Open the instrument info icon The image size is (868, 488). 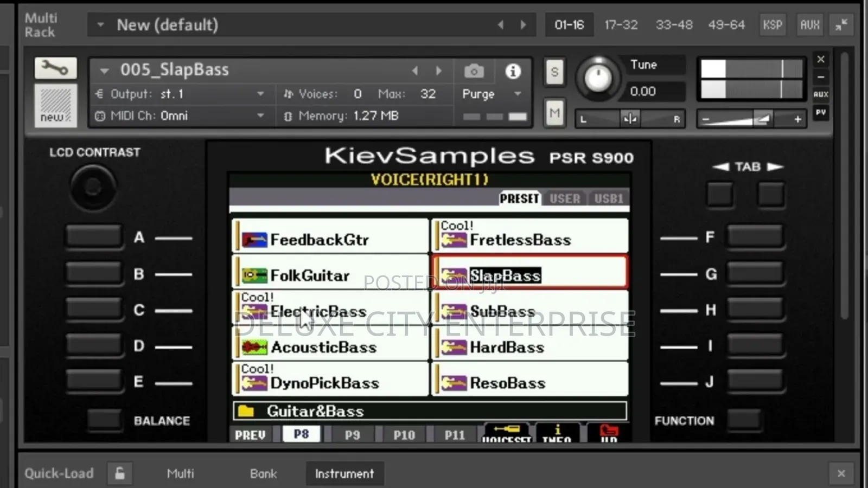pyautogui.click(x=513, y=71)
